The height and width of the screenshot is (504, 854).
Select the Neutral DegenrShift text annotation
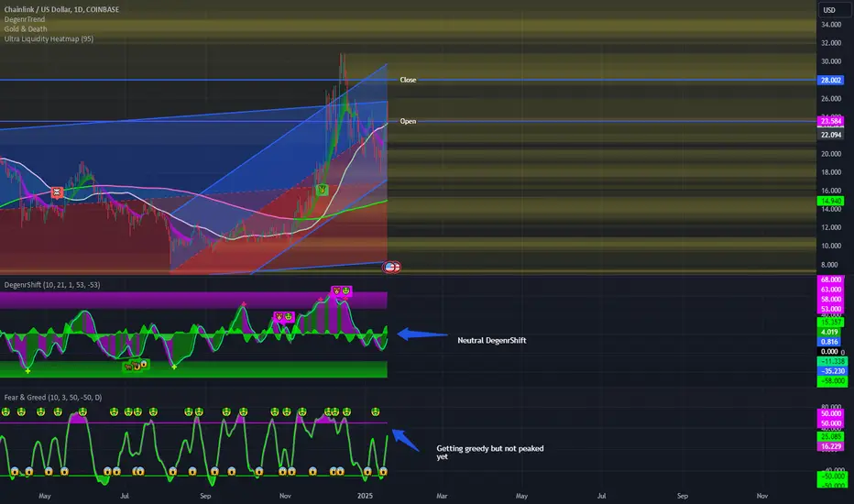pos(492,341)
